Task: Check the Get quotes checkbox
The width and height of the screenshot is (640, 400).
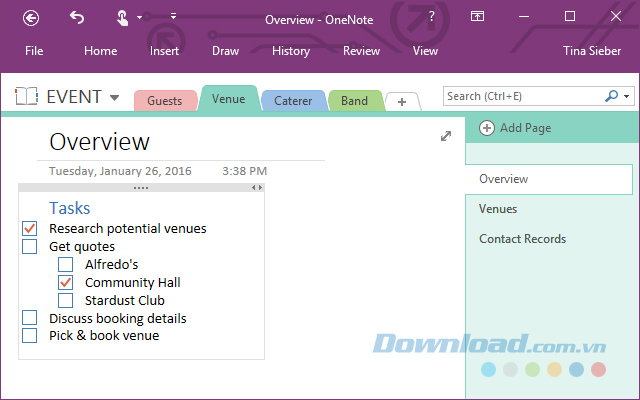Action: point(29,247)
